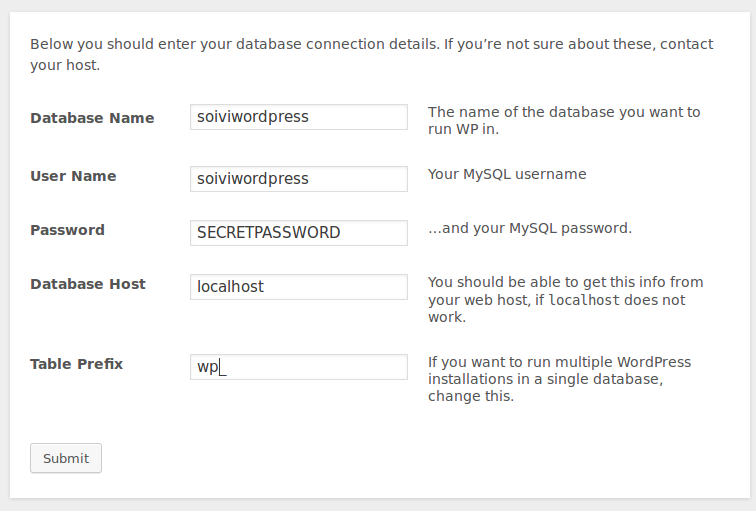Select the Password field containing SECRETPASSWORD
The width and height of the screenshot is (756, 511).
pyautogui.click(x=298, y=233)
